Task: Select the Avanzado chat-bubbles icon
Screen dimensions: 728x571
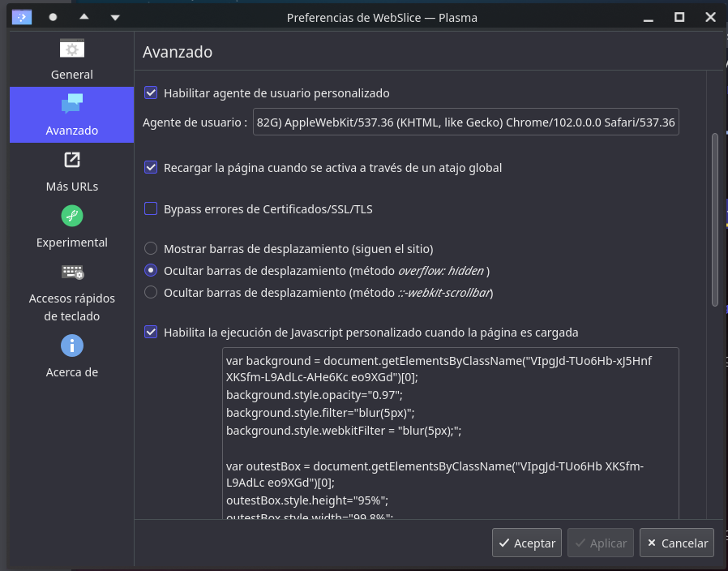Action: pos(72,104)
